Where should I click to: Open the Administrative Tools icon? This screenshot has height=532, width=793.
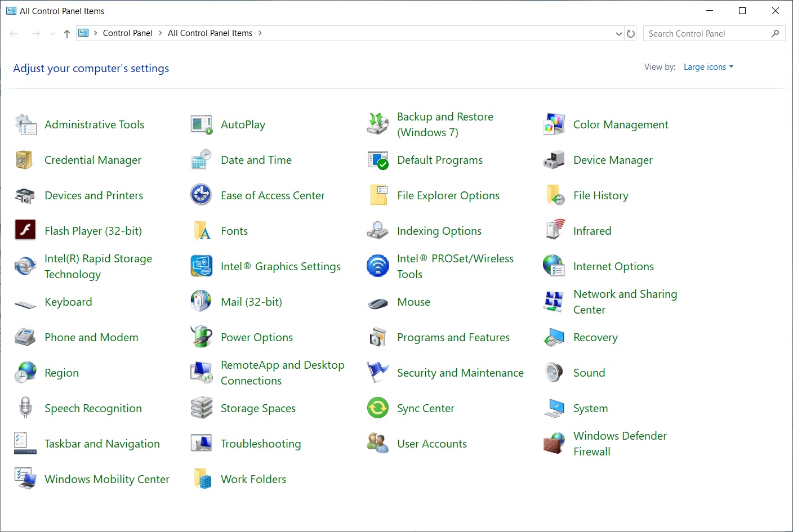[25, 124]
